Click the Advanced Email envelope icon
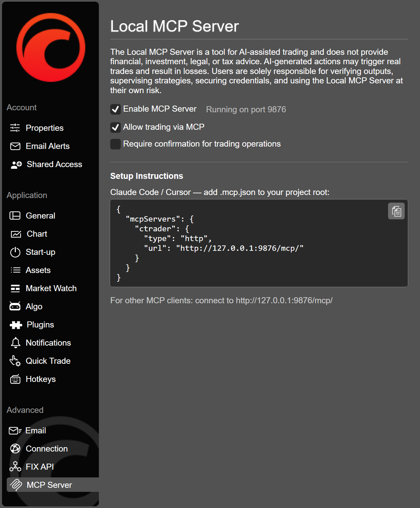This screenshot has height=508, width=420. click(x=15, y=431)
